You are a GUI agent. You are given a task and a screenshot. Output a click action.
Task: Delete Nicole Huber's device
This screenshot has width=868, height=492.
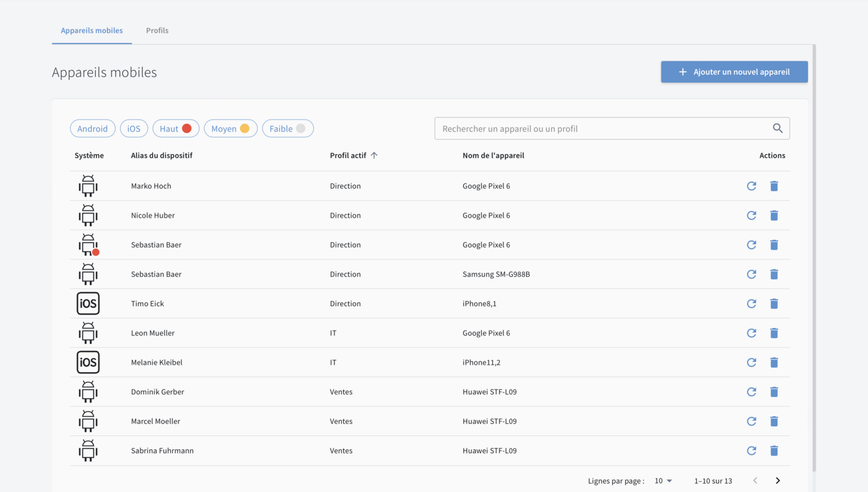click(774, 215)
